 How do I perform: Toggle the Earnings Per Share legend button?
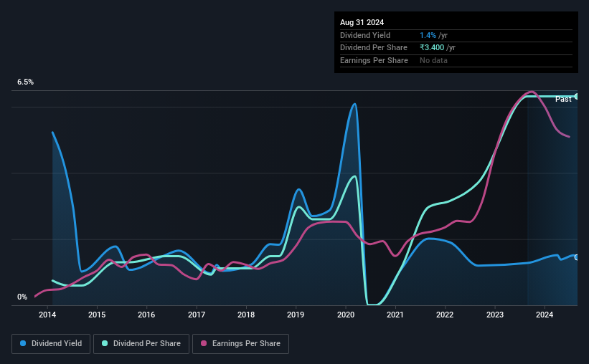click(241, 344)
